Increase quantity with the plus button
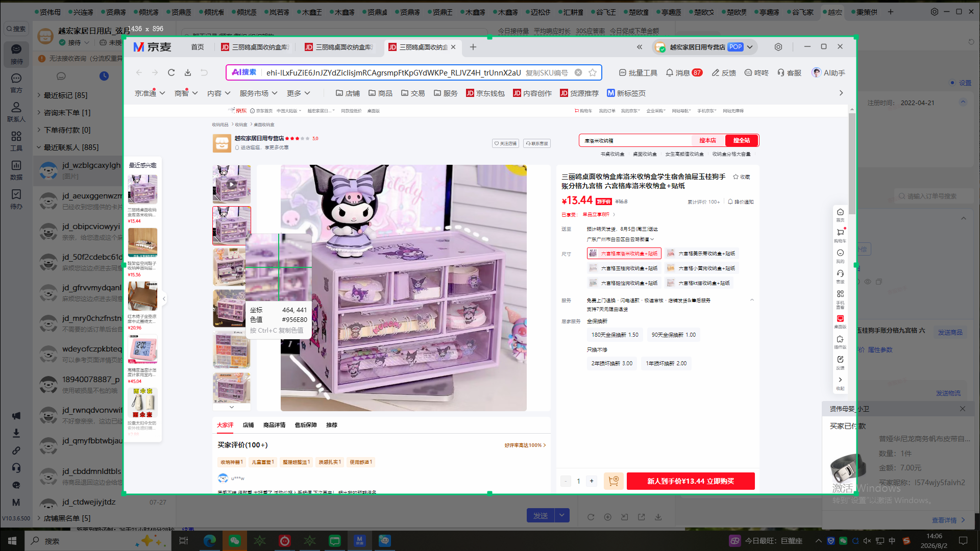This screenshot has width=980, height=551. tap(592, 481)
